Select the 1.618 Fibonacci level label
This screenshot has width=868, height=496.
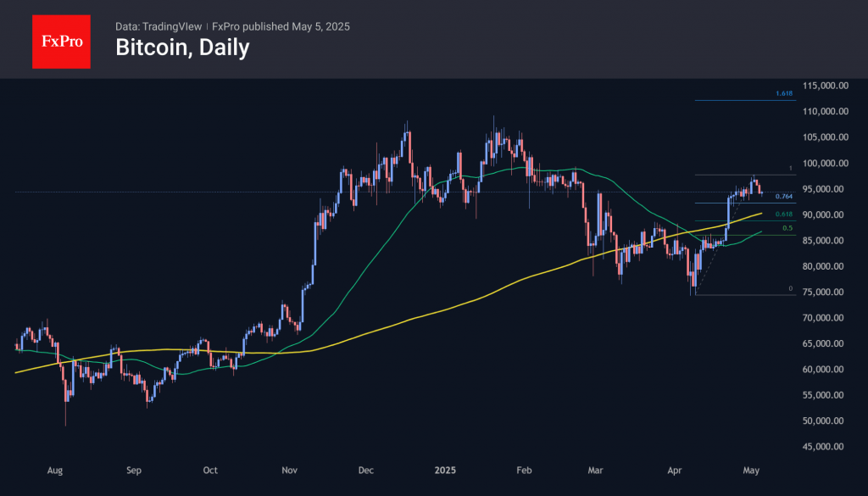click(x=783, y=93)
